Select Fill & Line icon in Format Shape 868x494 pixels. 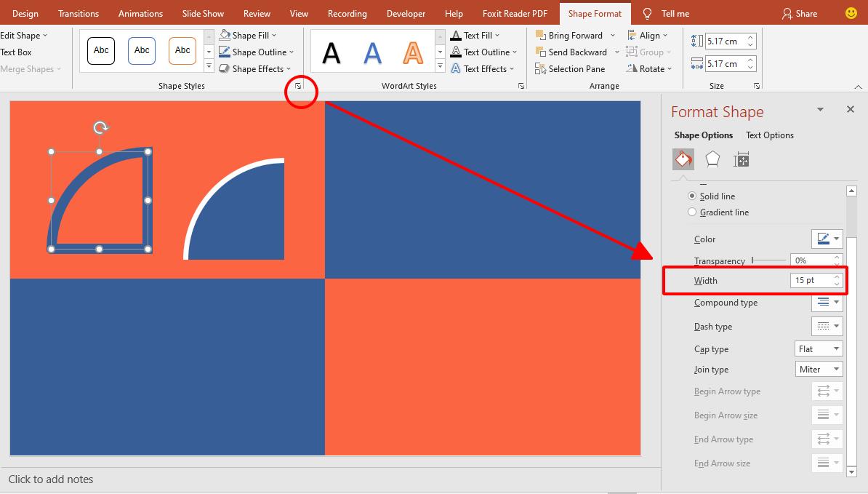(x=683, y=159)
